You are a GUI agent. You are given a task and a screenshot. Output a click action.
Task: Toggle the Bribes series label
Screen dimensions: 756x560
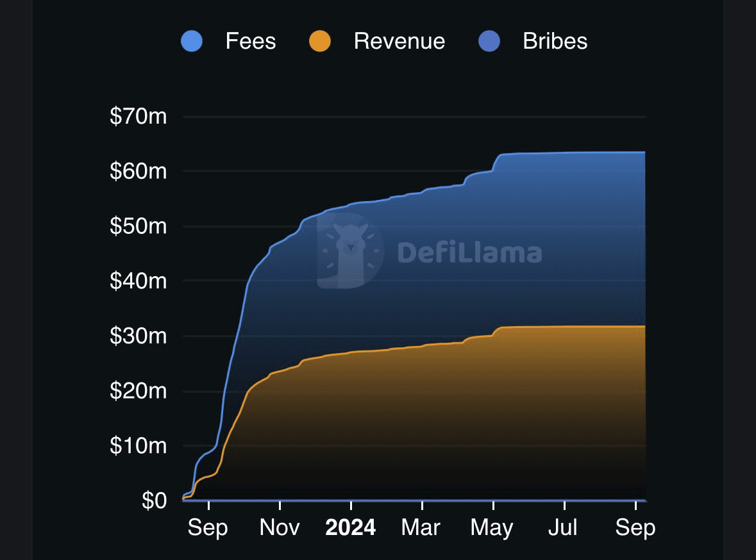point(555,42)
